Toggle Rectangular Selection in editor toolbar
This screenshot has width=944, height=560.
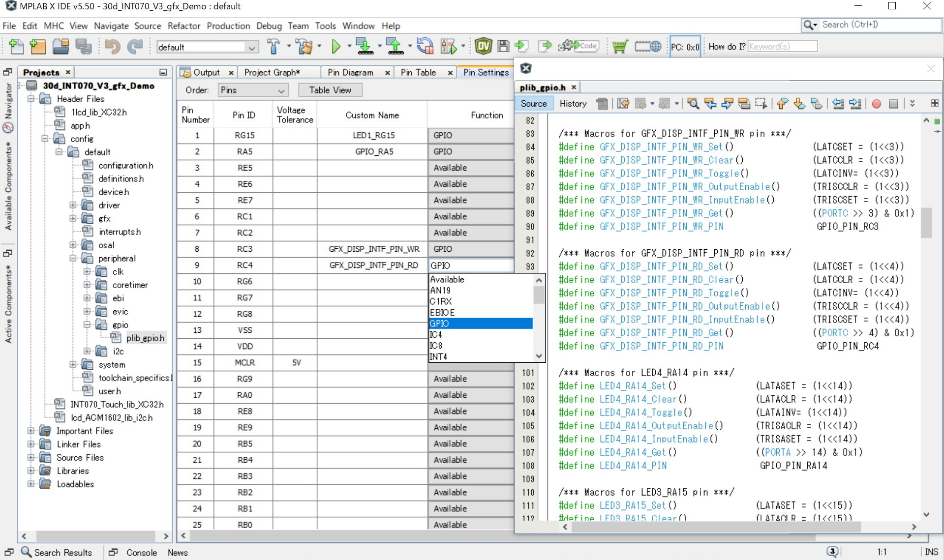761,104
